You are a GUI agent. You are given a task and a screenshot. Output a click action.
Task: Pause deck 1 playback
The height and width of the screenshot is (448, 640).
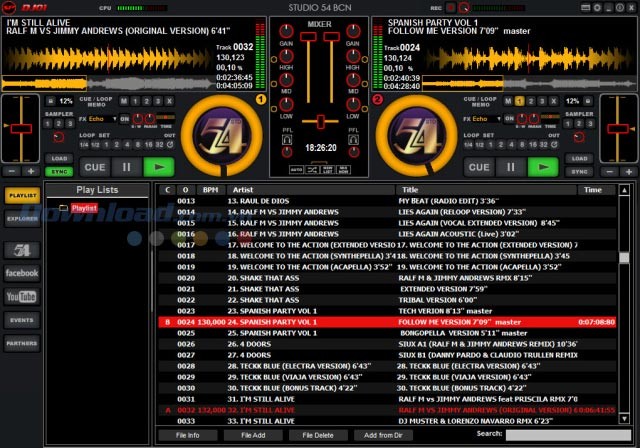pos(127,167)
